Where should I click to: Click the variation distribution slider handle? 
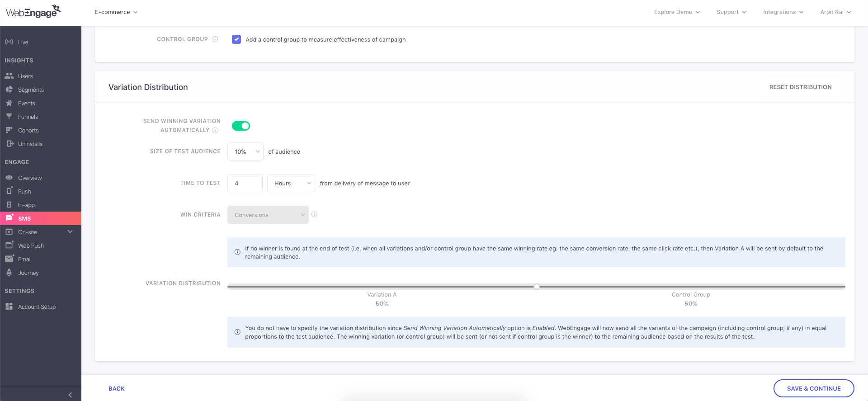[x=537, y=287]
